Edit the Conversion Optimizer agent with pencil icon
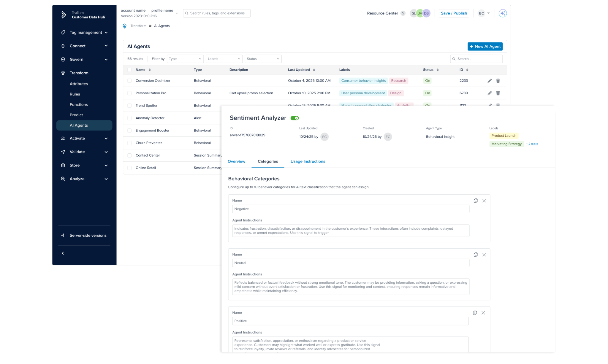Screen dimensions: 608x364 [490, 81]
